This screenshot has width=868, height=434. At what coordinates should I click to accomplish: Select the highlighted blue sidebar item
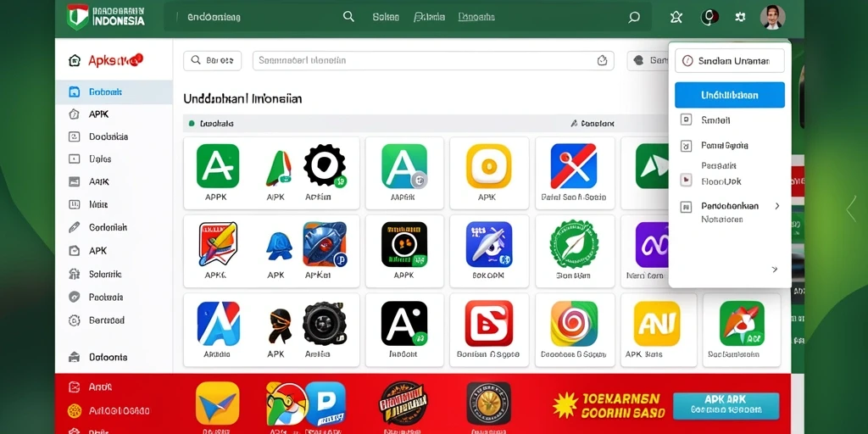tap(114, 92)
